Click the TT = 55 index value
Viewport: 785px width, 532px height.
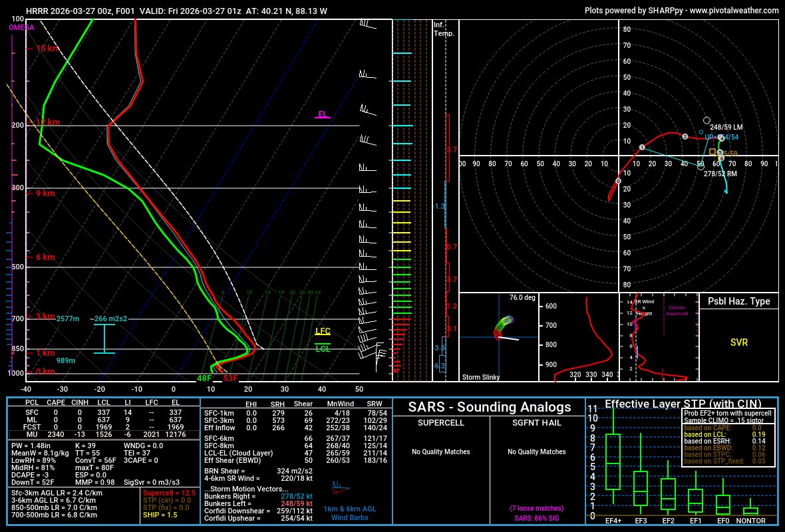[x=88, y=453]
